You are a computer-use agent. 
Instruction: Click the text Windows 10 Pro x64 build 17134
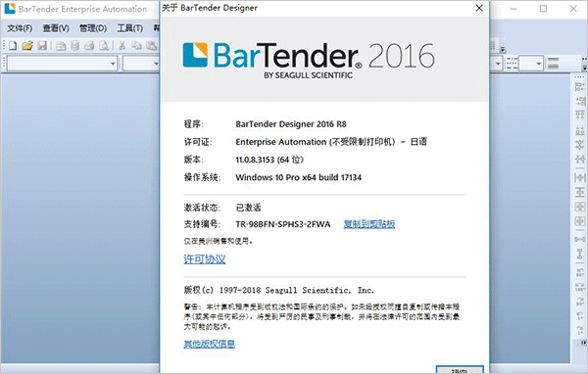pos(299,177)
